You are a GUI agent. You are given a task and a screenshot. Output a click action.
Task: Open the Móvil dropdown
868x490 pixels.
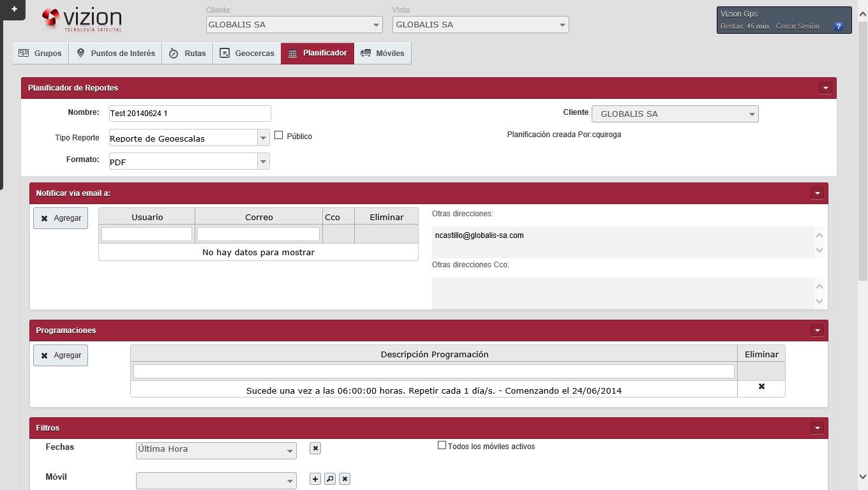point(216,480)
